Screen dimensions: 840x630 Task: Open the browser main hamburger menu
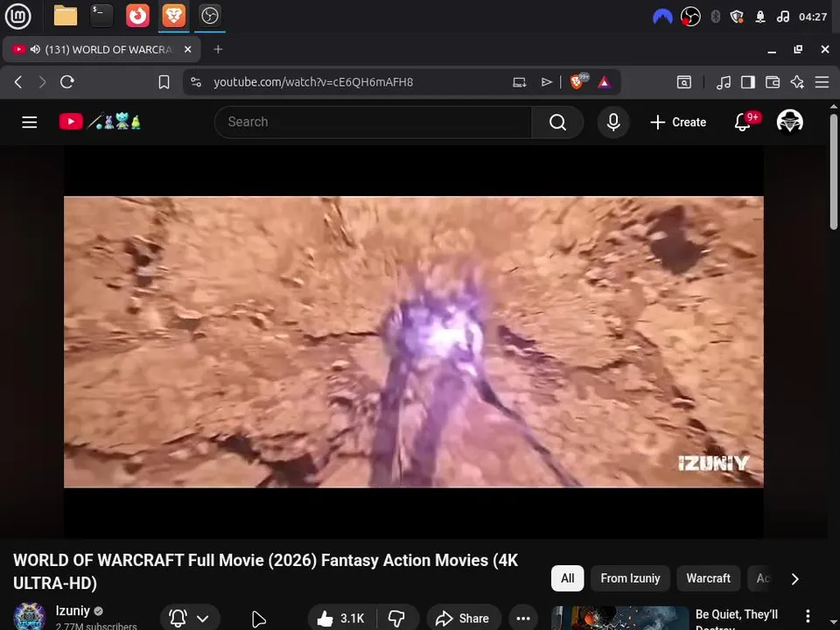coord(822,82)
